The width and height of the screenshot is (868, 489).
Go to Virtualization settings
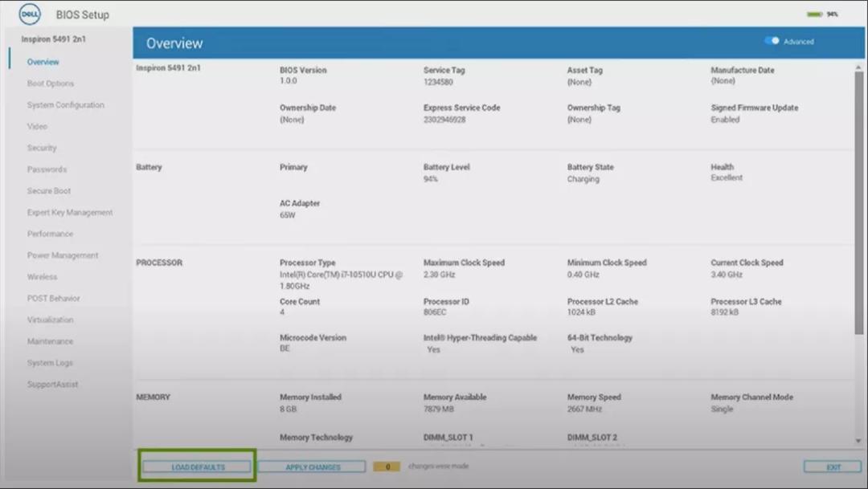pos(50,320)
